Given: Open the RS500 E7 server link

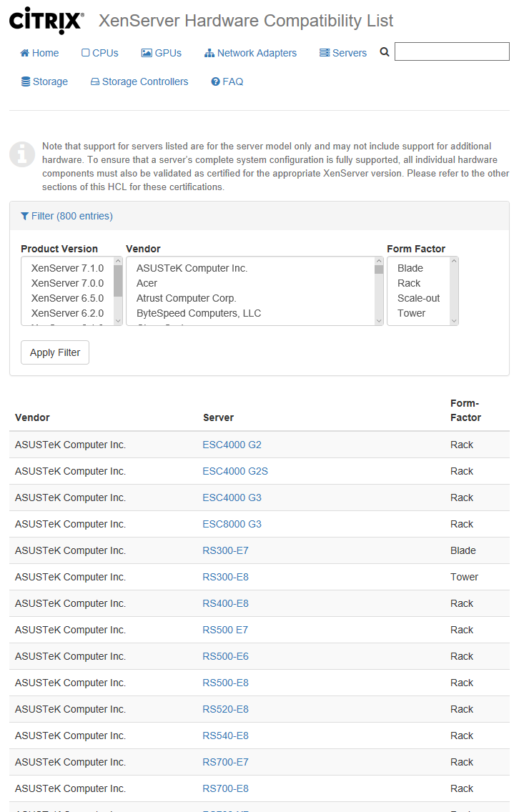Looking at the screenshot, I should pos(225,630).
